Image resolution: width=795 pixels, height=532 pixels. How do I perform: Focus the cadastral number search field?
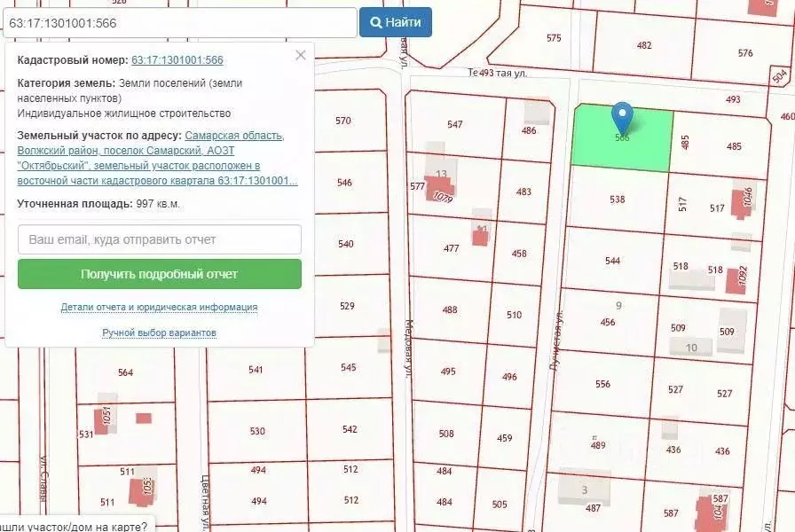coord(180,23)
